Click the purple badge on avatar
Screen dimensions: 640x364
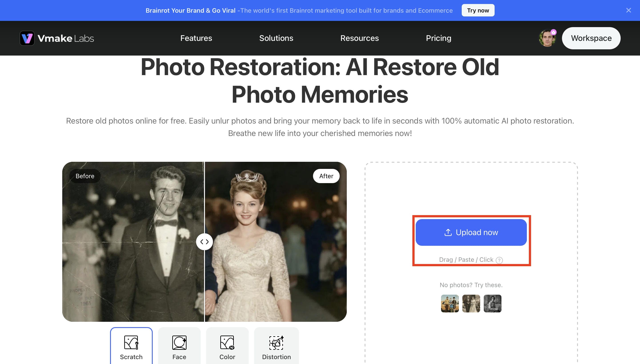click(554, 32)
